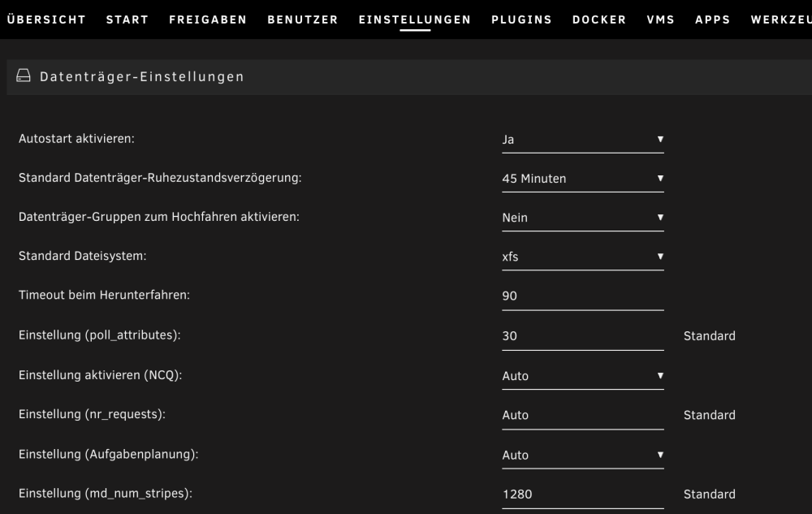Click the md_num_stripes input field

pyautogui.click(x=582, y=495)
